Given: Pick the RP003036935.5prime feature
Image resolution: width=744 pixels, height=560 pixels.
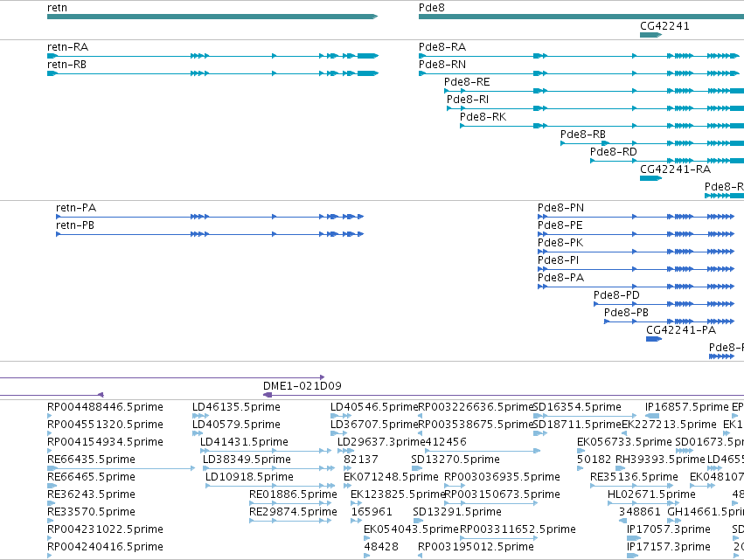Looking at the screenshot, I should tap(502, 478).
